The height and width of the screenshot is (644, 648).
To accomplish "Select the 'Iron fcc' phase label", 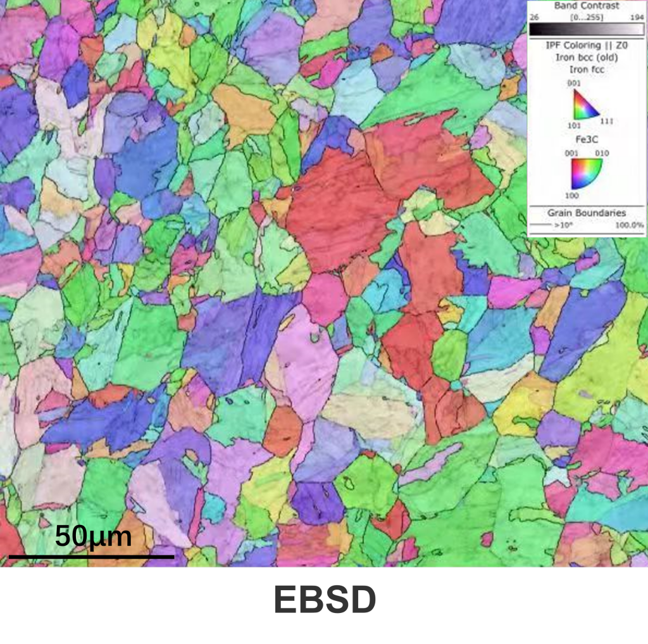I will coord(585,70).
